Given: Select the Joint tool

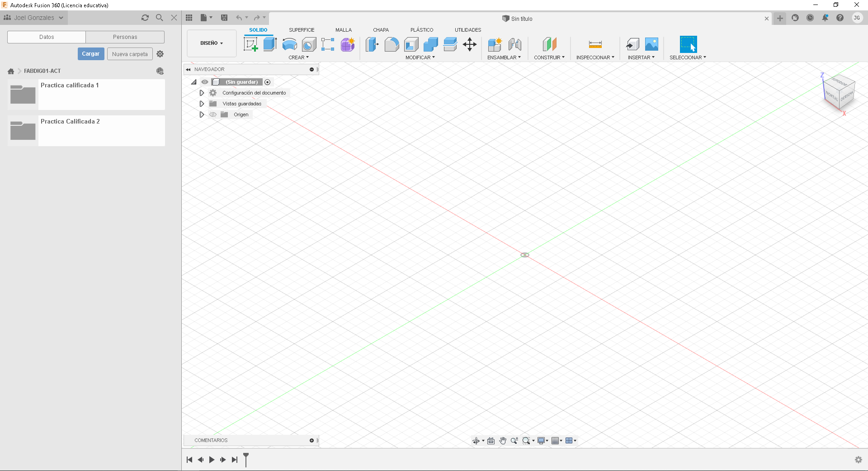Looking at the screenshot, I should tap(514, 44).
